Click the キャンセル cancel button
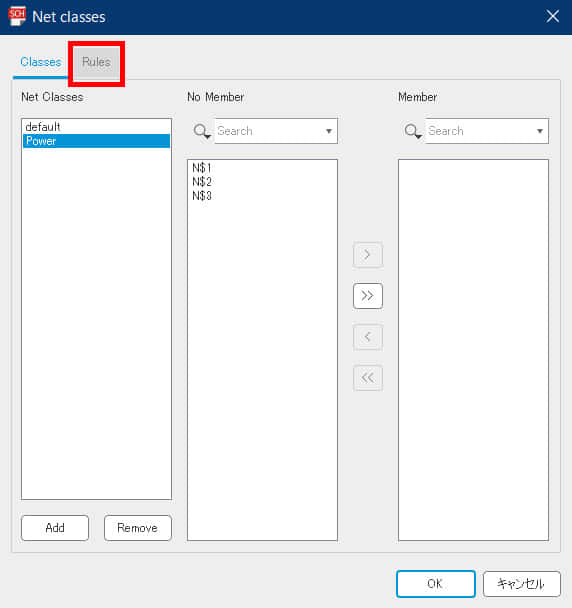 pyautogui.click(x=522, y=584)
